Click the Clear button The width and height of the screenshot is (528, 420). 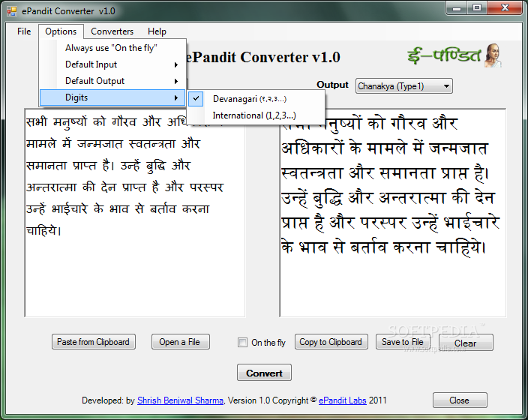click(466, 343)
